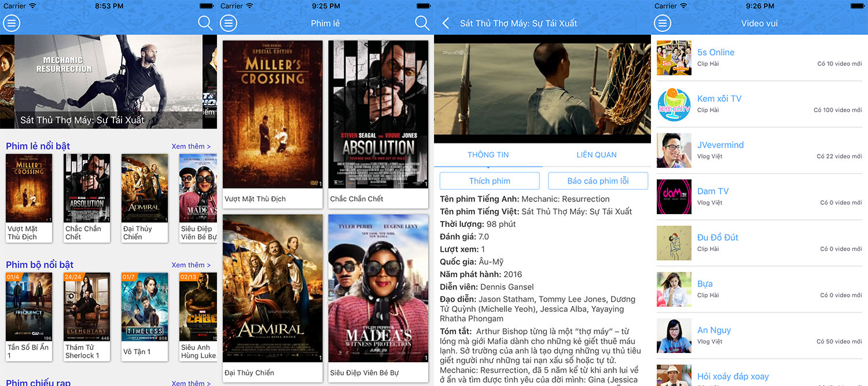The image size is (868, 386).
Task: Open the hamburger menu beside the Phim lẻ title
Action: (x=229, y=23)
